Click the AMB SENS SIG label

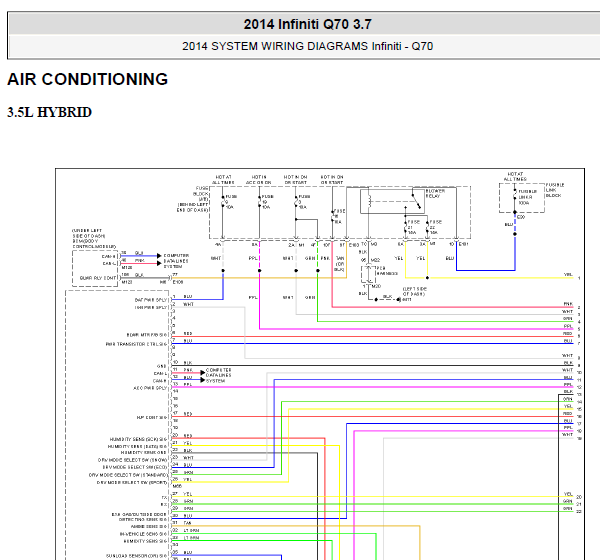coord(149,527)
